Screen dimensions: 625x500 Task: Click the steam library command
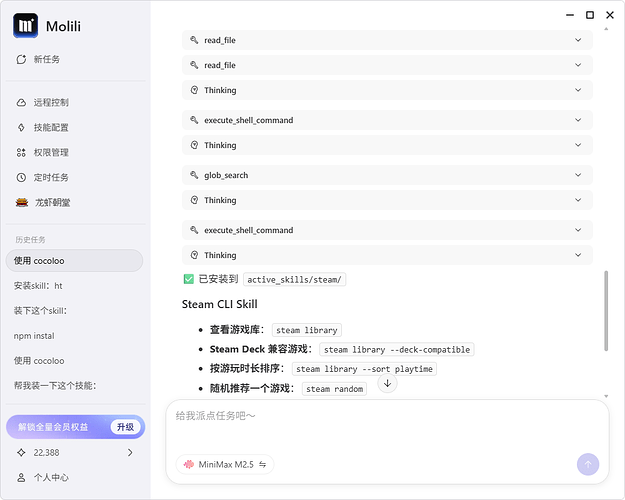pos(307,330)
